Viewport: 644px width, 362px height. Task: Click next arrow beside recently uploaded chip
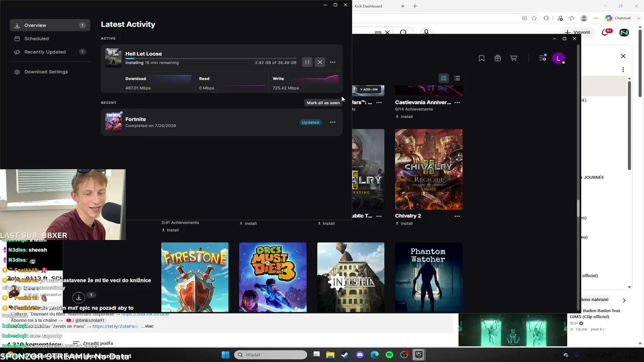624,301
